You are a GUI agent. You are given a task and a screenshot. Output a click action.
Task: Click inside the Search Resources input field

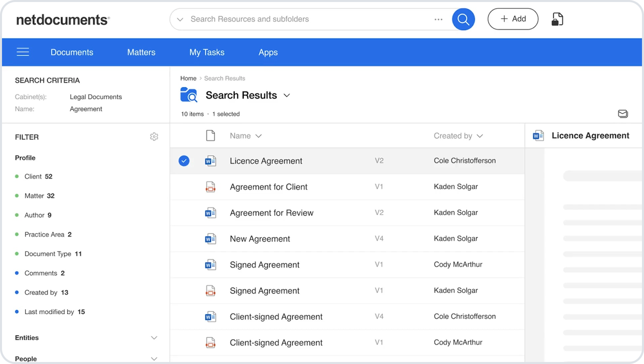point(283,19)
